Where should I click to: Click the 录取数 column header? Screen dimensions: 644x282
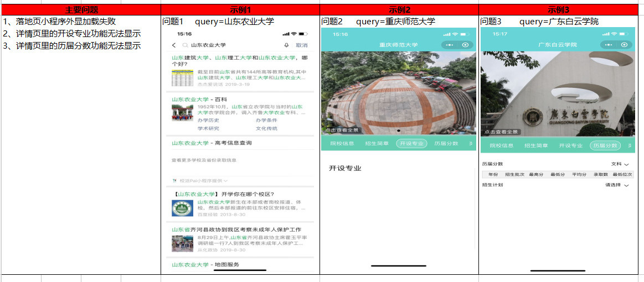[x=600, y=175]
